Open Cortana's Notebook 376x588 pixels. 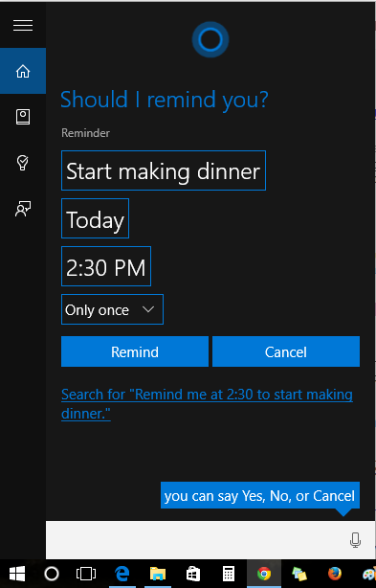tap(23, 117)
